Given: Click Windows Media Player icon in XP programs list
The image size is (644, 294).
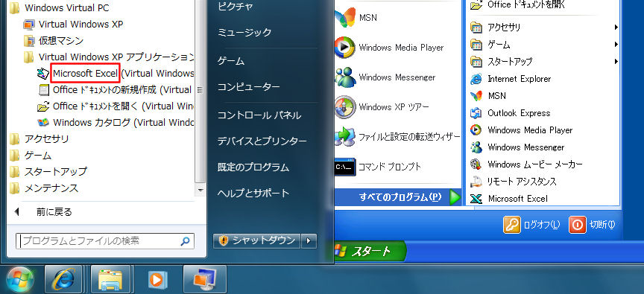Looking at the screenshot, I should point(476,130).
